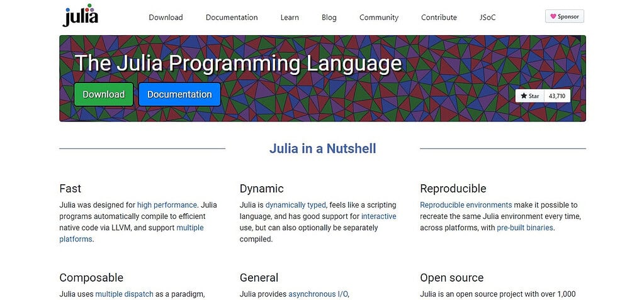The width and height of the screenshot is (644, 300).
Task: Click the green Download button
Action: point(103,94)
